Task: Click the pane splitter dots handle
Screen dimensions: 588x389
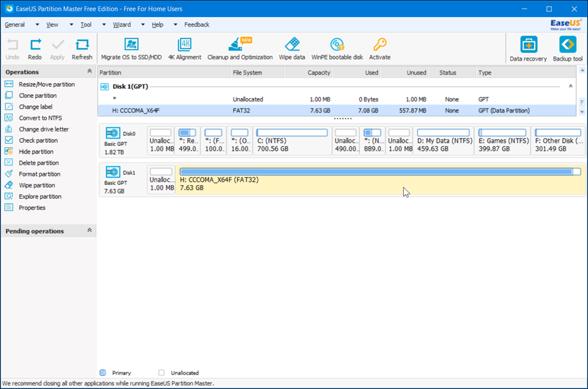Action: pos(342,118)
